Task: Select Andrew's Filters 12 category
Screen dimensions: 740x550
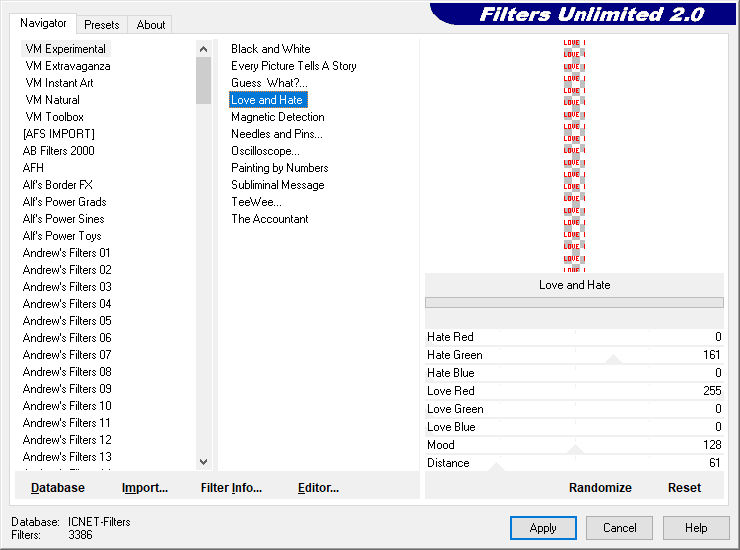Action: (67, 440)
